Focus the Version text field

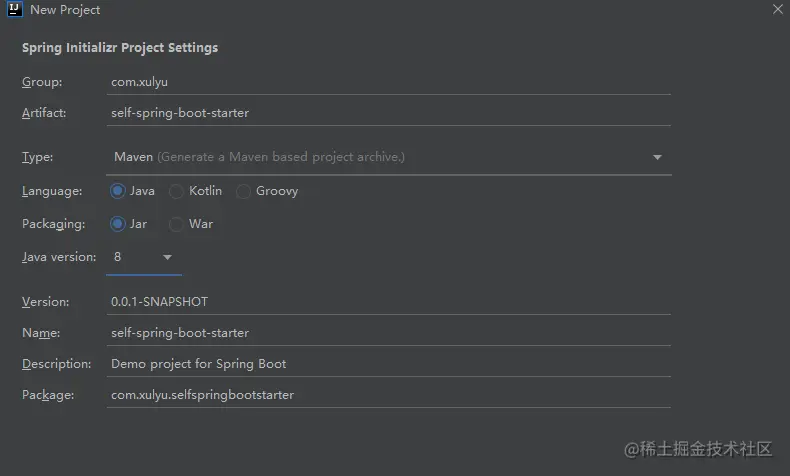click(x=390, y=301)
